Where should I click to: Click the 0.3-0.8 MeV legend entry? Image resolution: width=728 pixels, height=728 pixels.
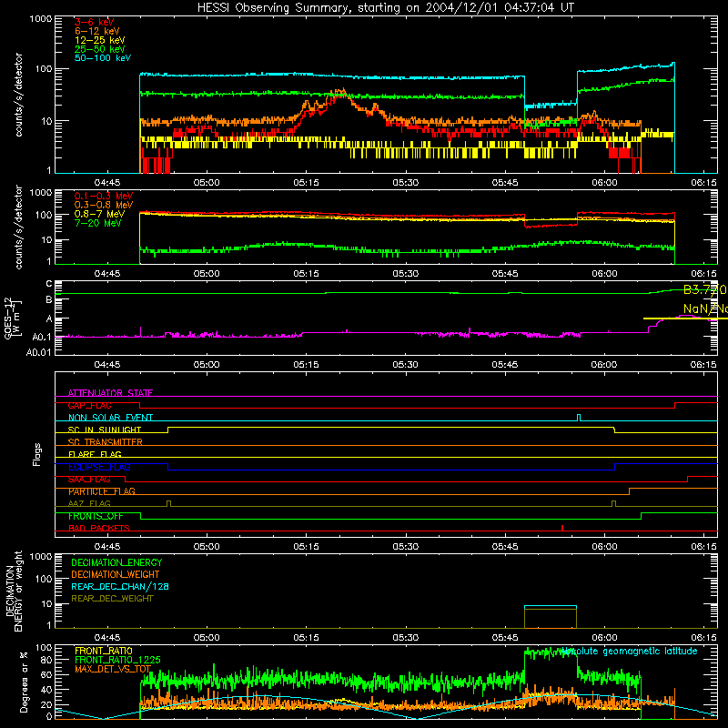click(104, 205)
